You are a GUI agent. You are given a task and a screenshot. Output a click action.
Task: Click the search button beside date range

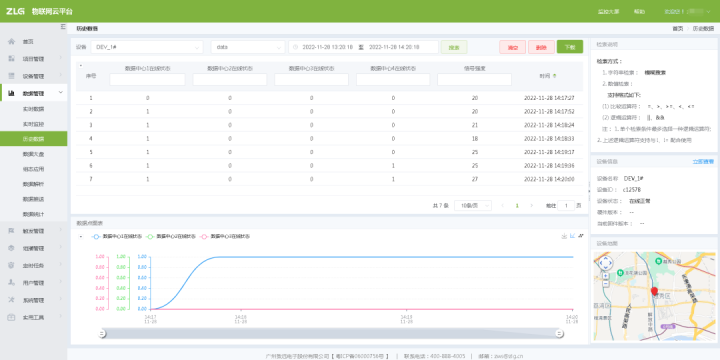click(x=454, y=47)
